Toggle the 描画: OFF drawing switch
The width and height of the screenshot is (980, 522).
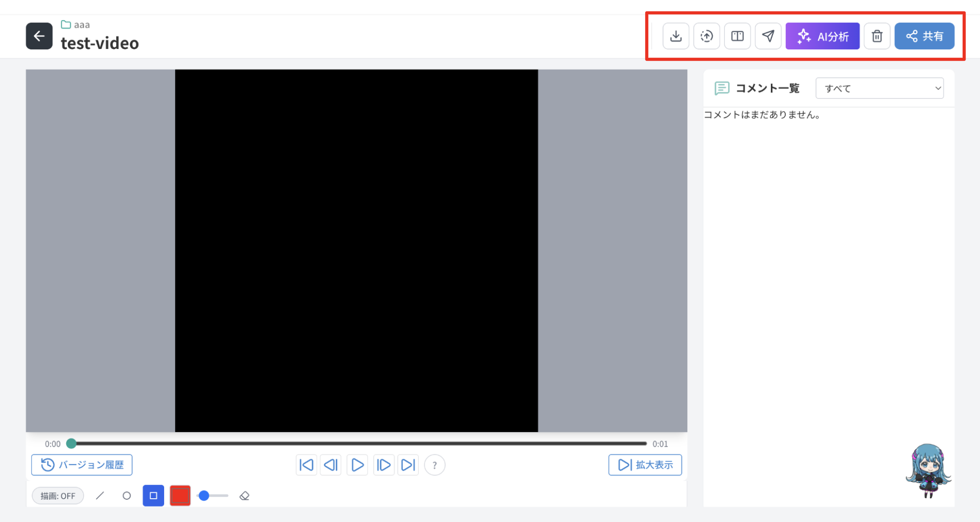click(x=58, y=496)
